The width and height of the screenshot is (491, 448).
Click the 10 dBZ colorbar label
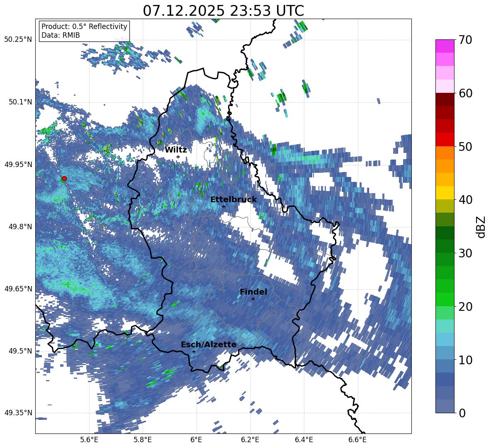point(465,360)
